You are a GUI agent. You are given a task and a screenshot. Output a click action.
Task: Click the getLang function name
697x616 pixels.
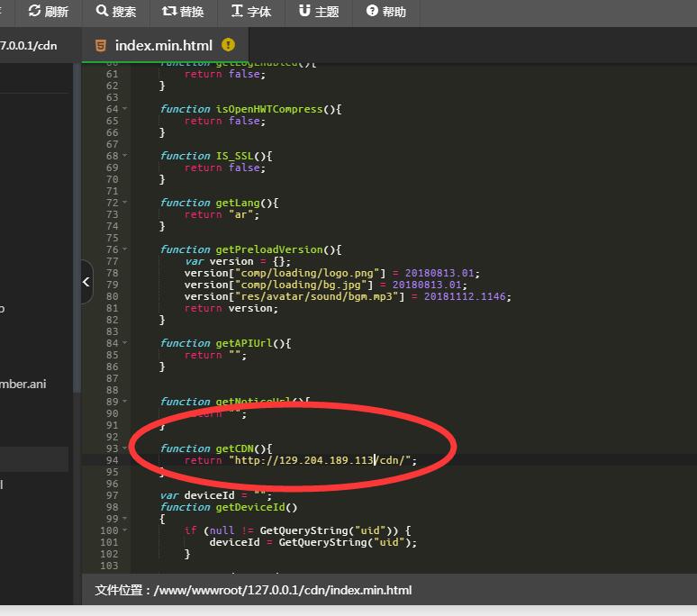pyautogui.click(x=238, y=203)
